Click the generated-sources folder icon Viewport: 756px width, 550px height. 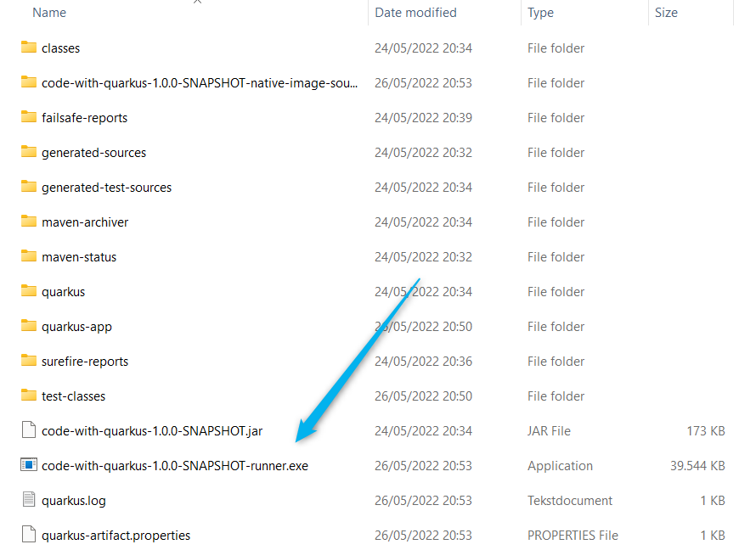click(x=28, y=152)
